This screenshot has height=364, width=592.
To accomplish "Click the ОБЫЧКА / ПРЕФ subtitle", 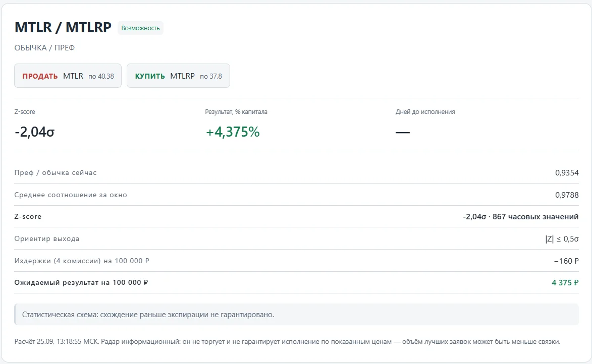I will click(x=44, y=48).
